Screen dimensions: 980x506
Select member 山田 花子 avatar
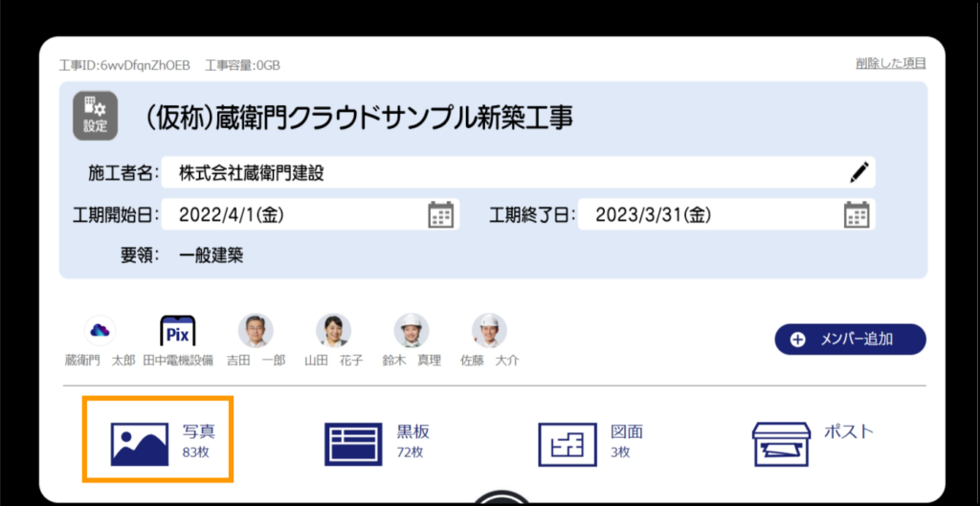click(333, 331)
